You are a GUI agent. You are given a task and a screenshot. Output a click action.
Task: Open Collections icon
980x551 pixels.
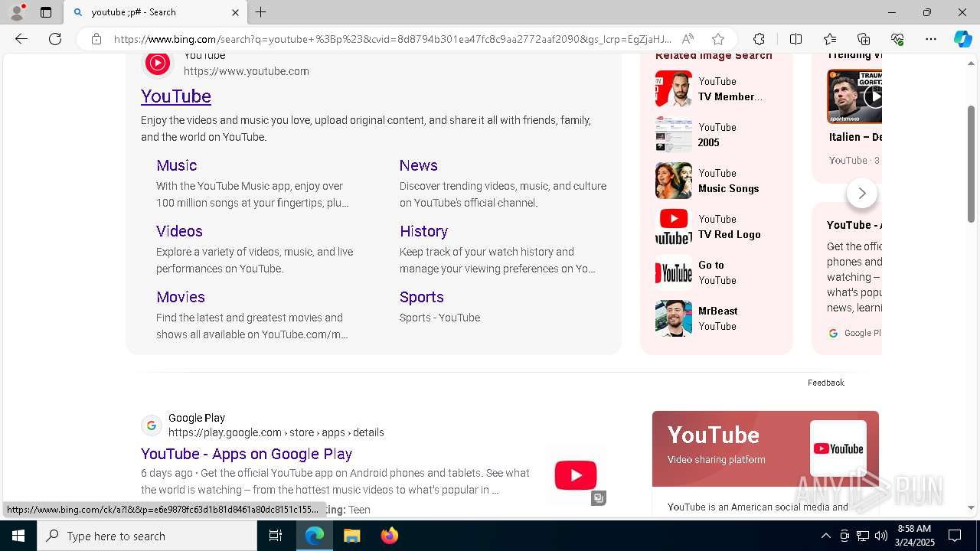tap(864, 39)
